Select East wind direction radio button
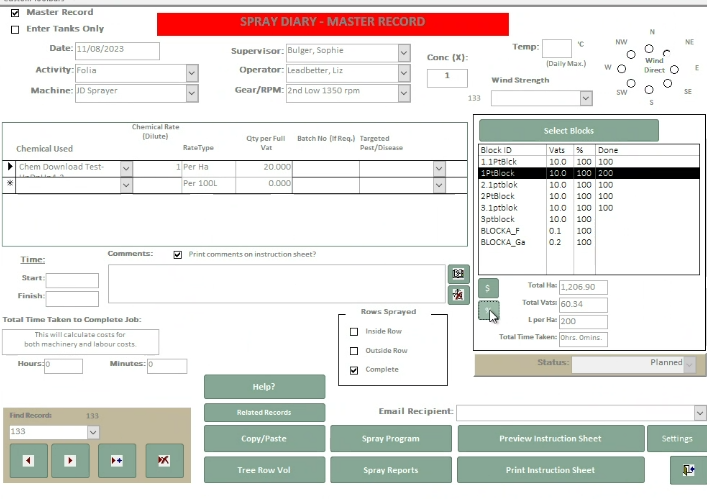Screen dimensions: 707x499 pyautogui.click(x=674, y=69)
